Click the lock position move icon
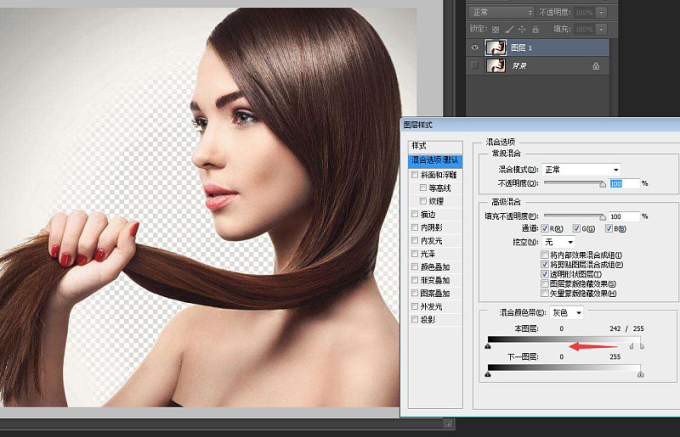 (x=523, y=28)
